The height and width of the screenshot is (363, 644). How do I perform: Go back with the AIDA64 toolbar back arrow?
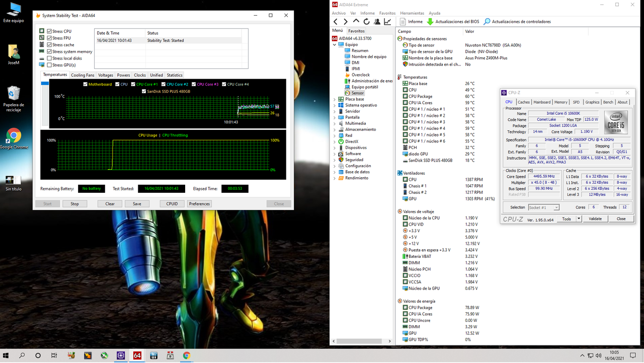[336, 22]
